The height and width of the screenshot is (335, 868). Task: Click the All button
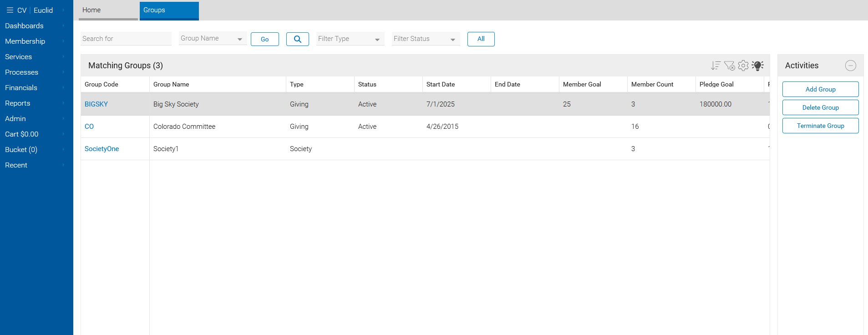point(481,39)
